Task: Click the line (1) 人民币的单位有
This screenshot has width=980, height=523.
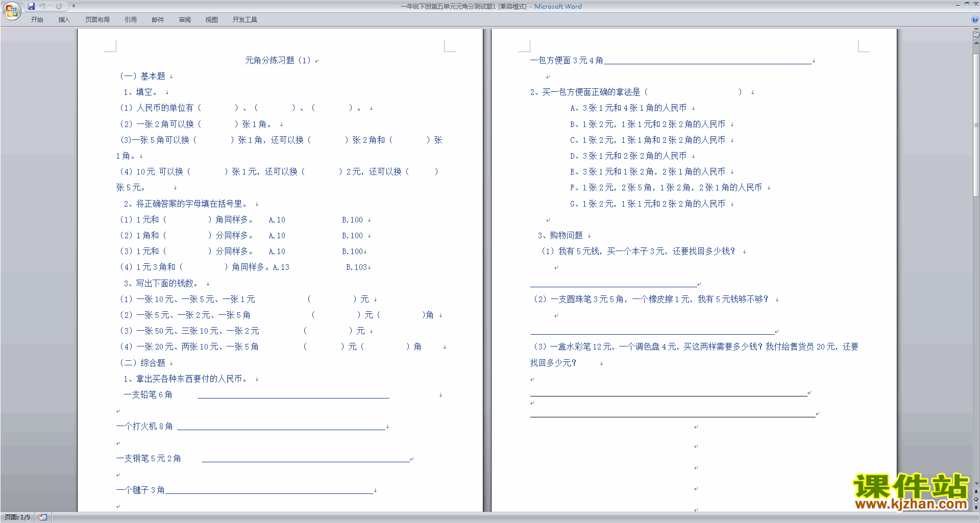Action: click(240, 108)
